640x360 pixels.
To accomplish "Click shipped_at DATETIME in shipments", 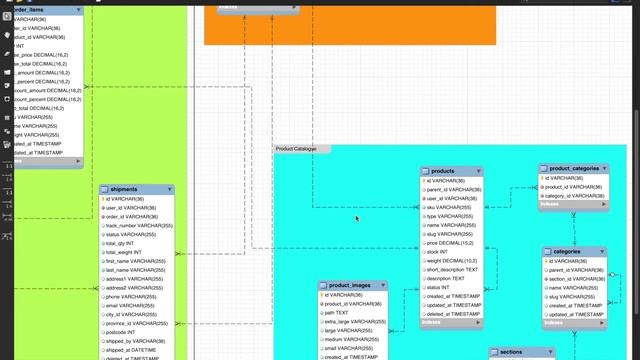I will click(x=137, y=350).
